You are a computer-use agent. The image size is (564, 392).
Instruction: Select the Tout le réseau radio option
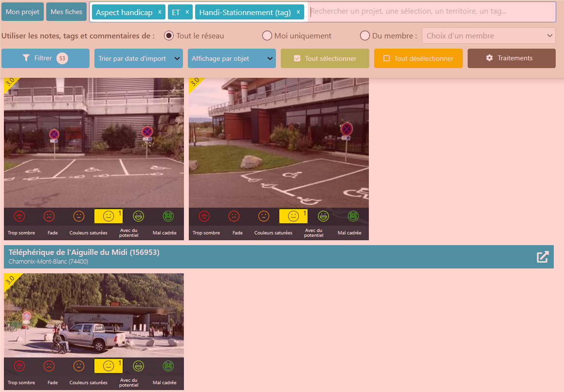(x=169, y=36)
